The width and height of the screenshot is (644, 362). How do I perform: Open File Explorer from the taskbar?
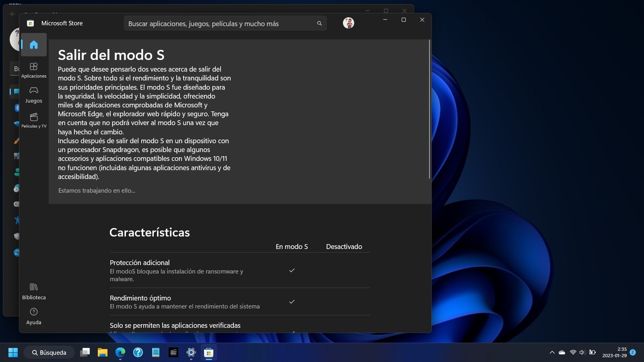coord(103,352)
